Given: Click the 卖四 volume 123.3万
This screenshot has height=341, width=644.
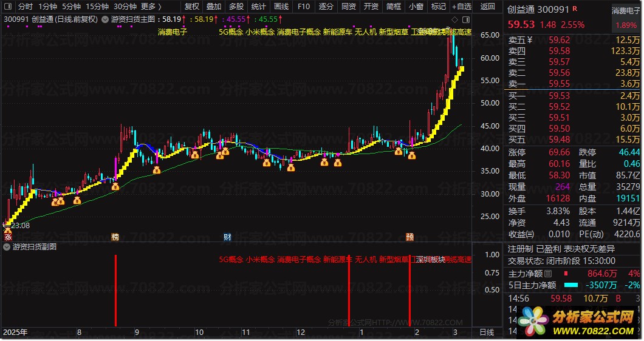Looking at the screenshot, I should point(626,51).
